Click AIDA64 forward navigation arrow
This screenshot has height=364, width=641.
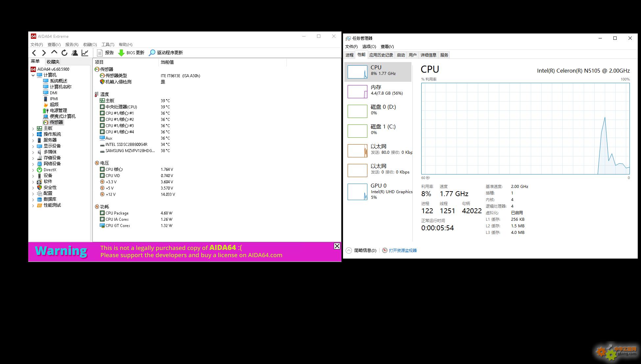(x=44, y=53)
